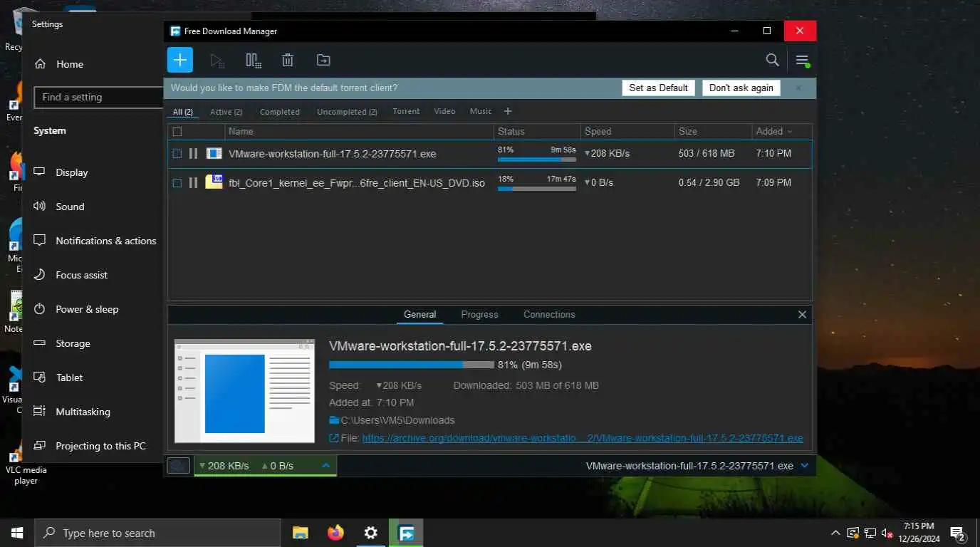Open the search magnifier in FDM
This screenshot has width=980, height=547.
pyautogui.click(x=772, y=60)
